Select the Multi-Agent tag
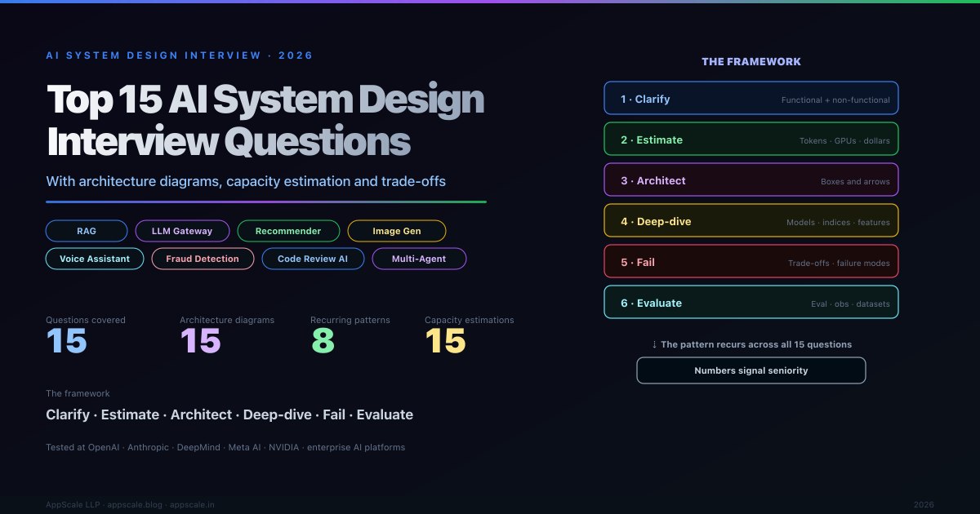The width and height of the screenshot is (980, 514). [x=419, y=259]
